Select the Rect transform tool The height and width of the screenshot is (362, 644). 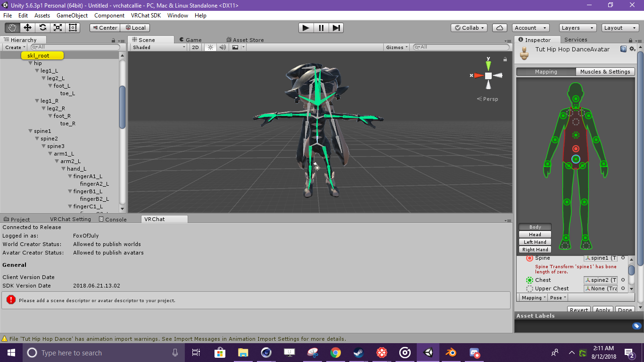[73, 28]
